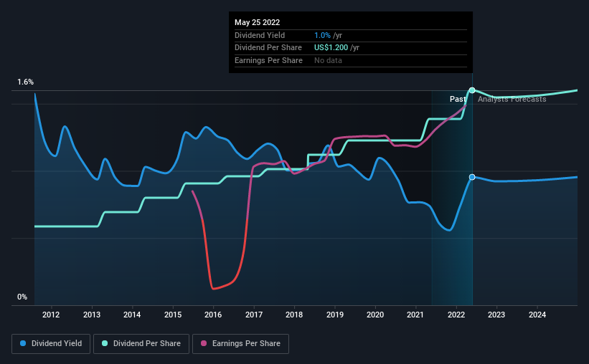Click the 2022 x-axis label
Image resolution: width=589 pixels, height=364 pixels.
(x=456, y=315)
